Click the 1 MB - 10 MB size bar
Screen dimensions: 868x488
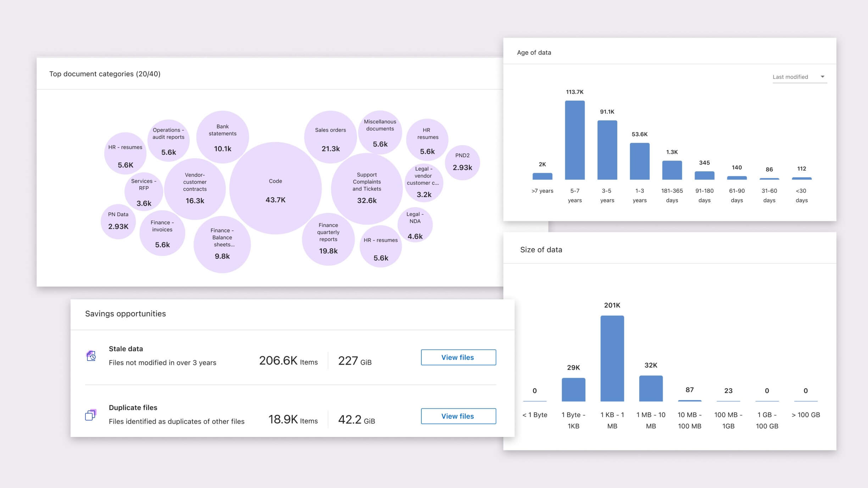click(651, 388)
